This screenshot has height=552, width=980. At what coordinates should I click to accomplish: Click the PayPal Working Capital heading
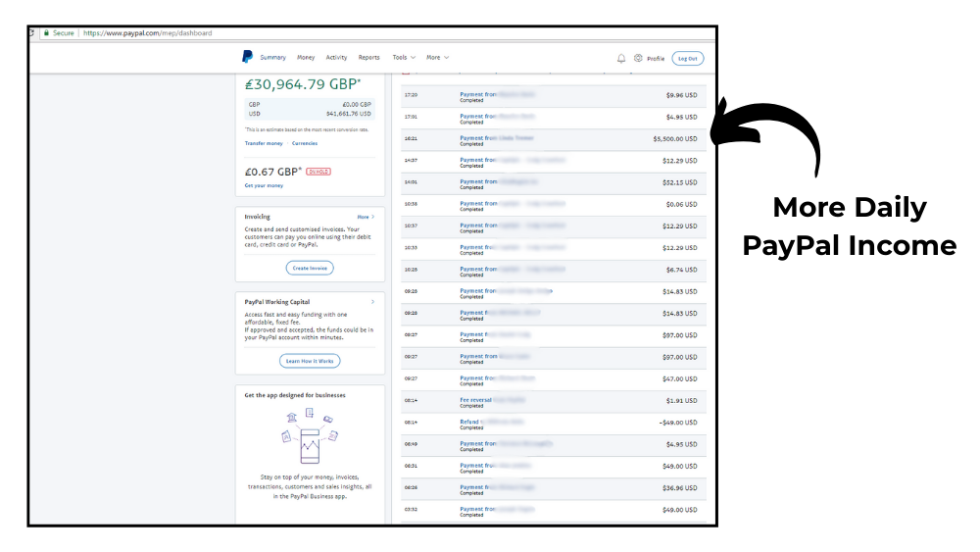277,302
